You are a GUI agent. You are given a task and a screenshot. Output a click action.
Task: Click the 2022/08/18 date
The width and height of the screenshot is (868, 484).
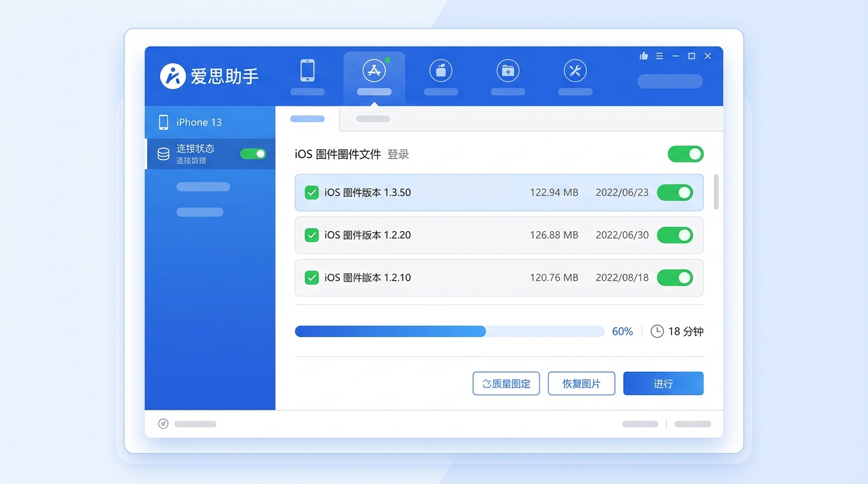coord(622,277)
